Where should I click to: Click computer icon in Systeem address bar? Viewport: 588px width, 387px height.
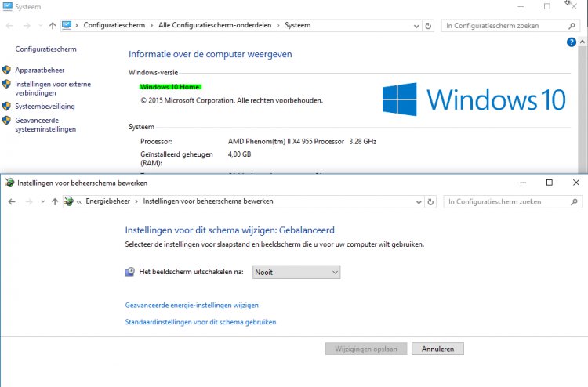coord(67,25)
